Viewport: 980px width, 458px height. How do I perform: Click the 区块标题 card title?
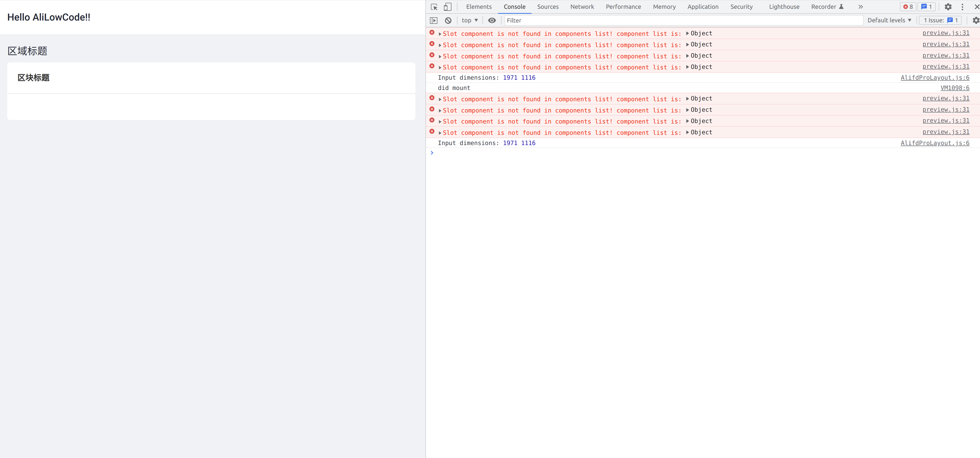pyautogui.click(x=34, y=78)
